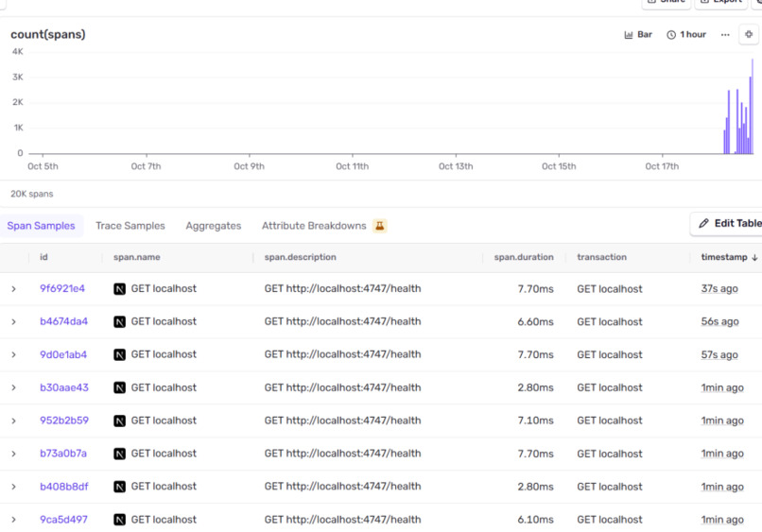This screenshot has width=762, height=532.
Task: Click the 6.60ms duration value
Action: coord(535,321)
